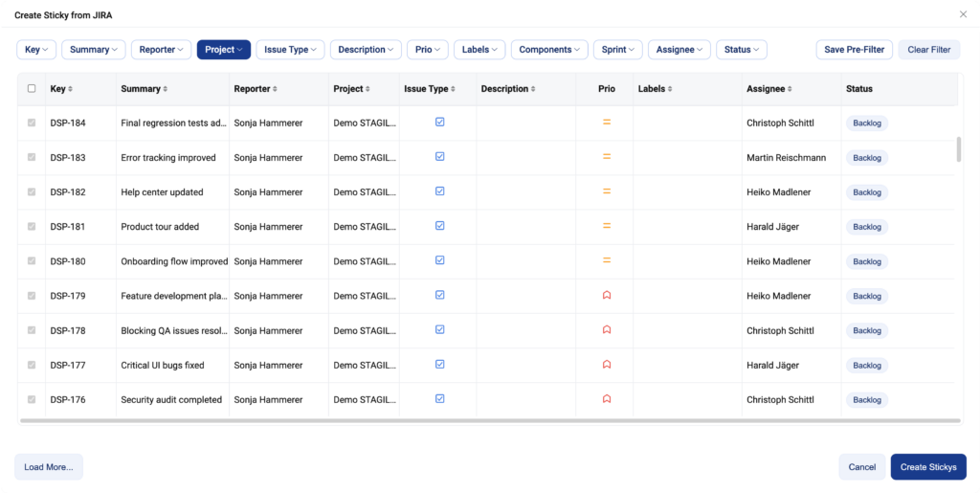980x493 pixels.
Task: Click the medium priority icon for DSP-181
Action: pyautogui.click(x=606, y=226)
